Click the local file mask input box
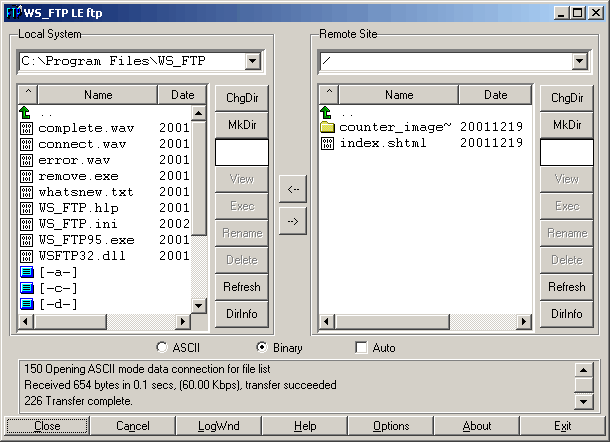 [x=242, y=152]
